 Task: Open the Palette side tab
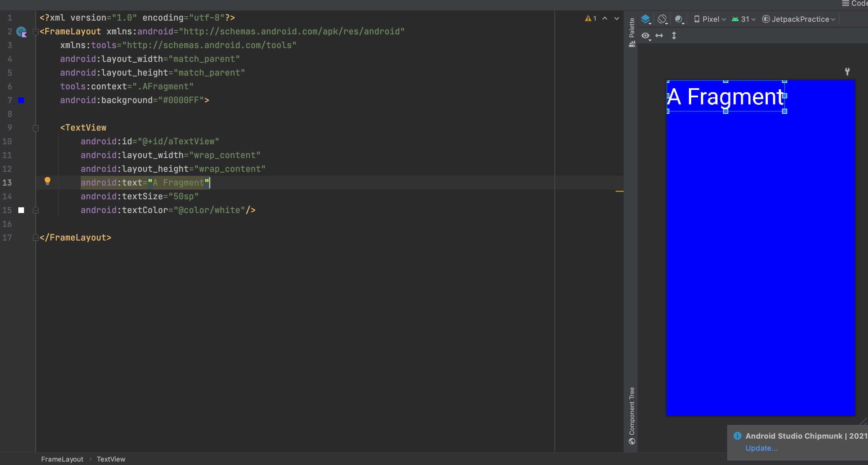pos(632,32)
